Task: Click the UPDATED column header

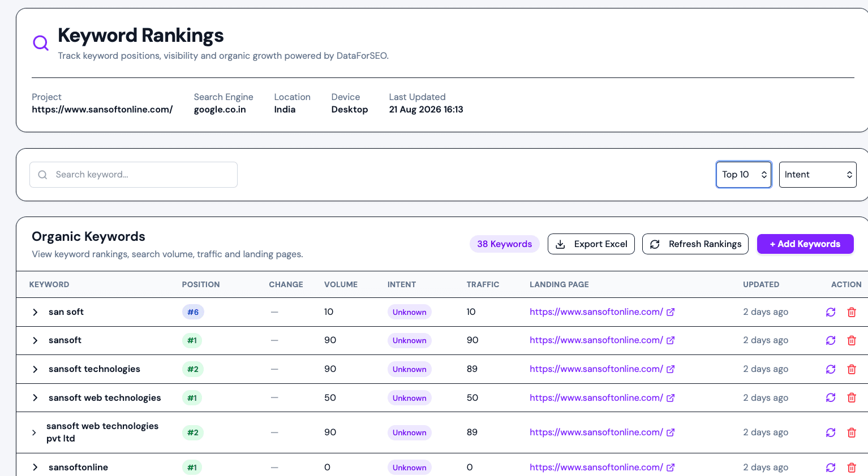Action: click(x=761, y=284)
